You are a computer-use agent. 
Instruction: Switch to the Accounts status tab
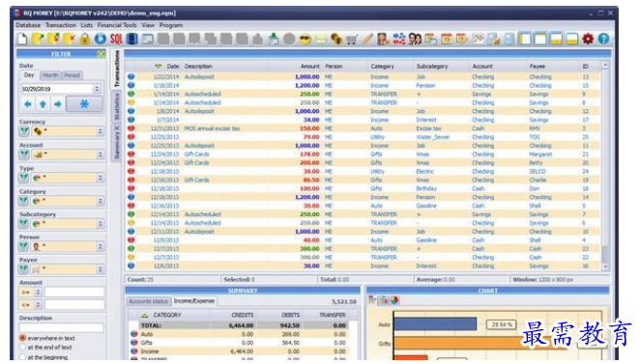coord(148,301)
